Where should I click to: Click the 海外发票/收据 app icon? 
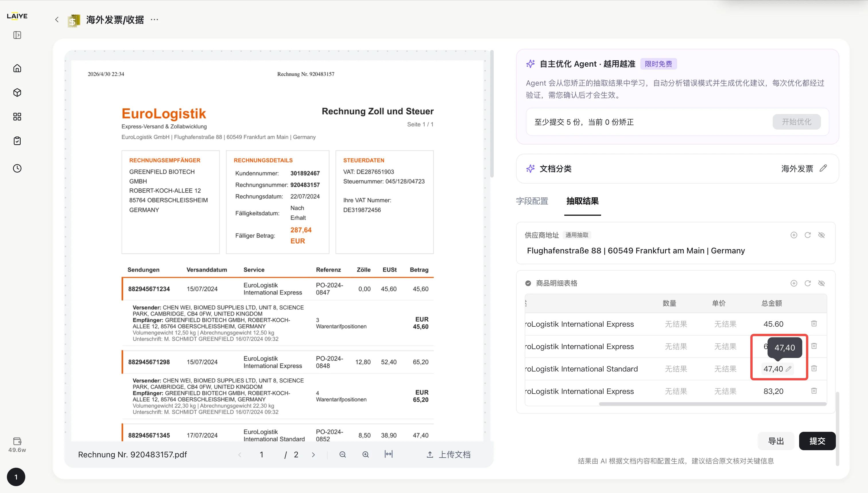click(x=74, y=20)
